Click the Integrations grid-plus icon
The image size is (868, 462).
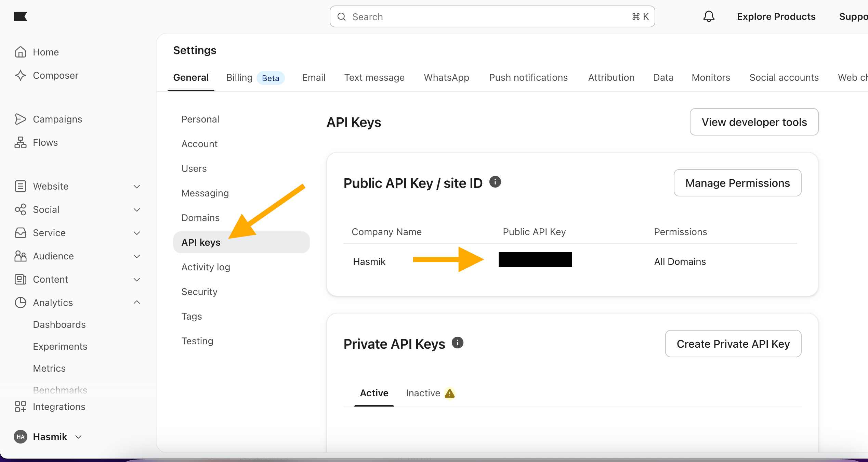tap(21, 407)
